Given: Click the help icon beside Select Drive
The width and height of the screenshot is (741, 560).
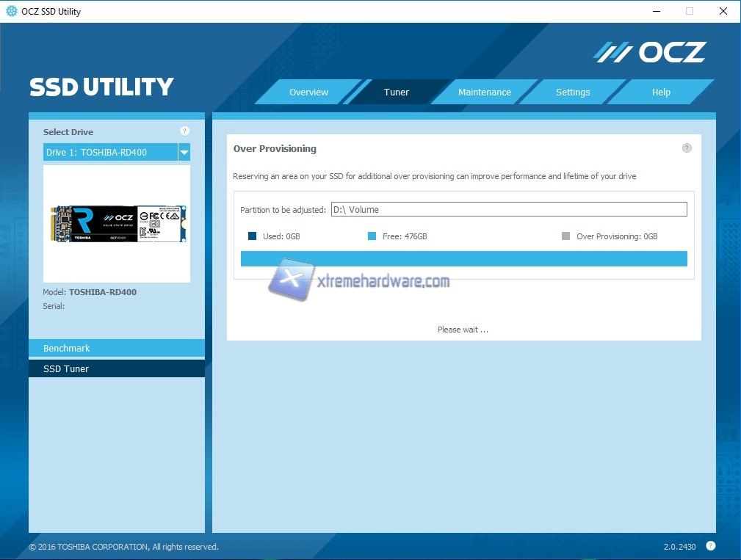Looking at the screenshot, I should coord(184,131).
